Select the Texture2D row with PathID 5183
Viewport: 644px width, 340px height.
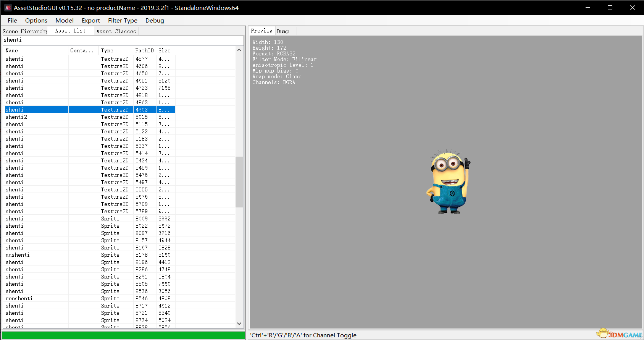click(90, 139)
